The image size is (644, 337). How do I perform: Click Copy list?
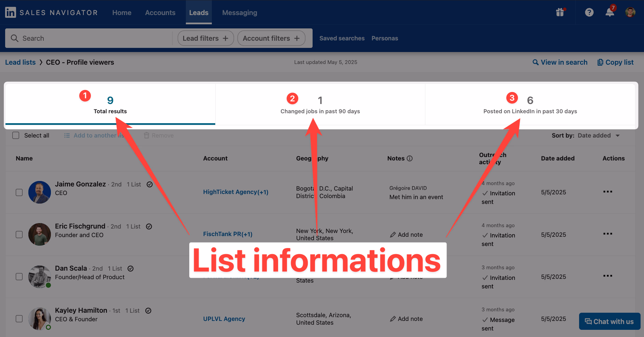tap(615, 62)
